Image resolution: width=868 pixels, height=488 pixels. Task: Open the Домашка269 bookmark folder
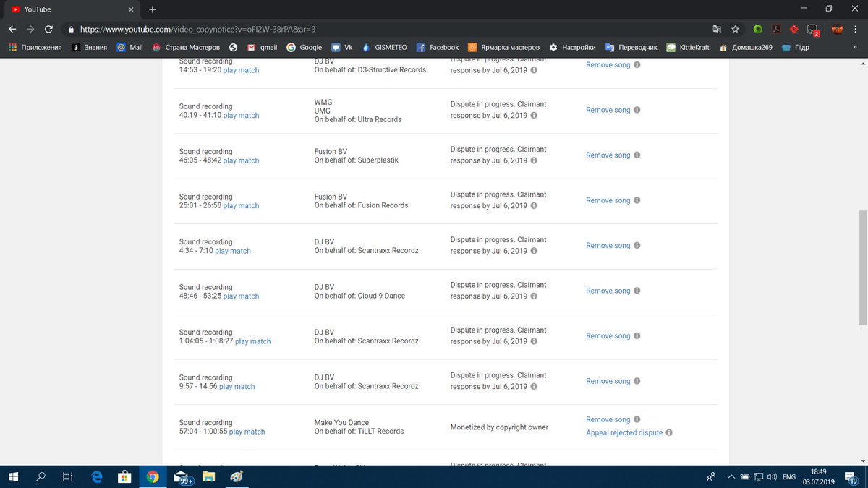pos(745,47)
